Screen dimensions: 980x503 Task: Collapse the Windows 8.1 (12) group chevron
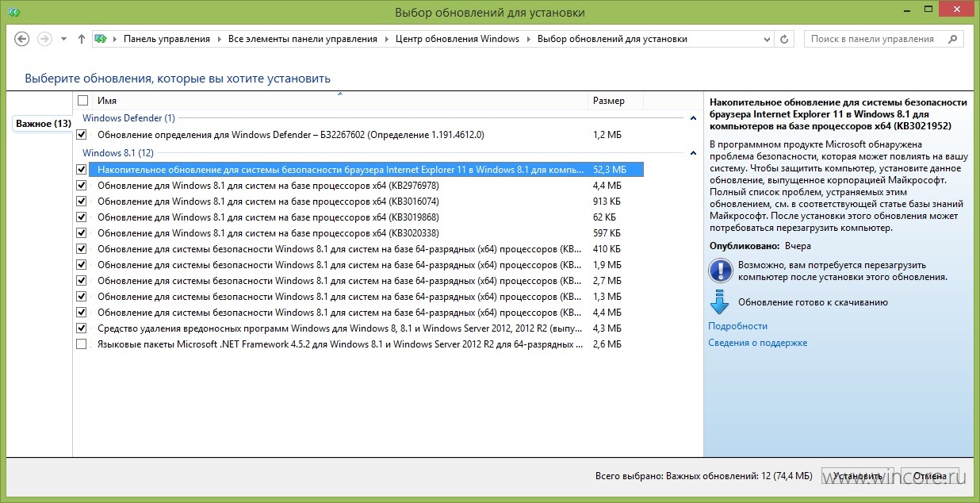694,153
